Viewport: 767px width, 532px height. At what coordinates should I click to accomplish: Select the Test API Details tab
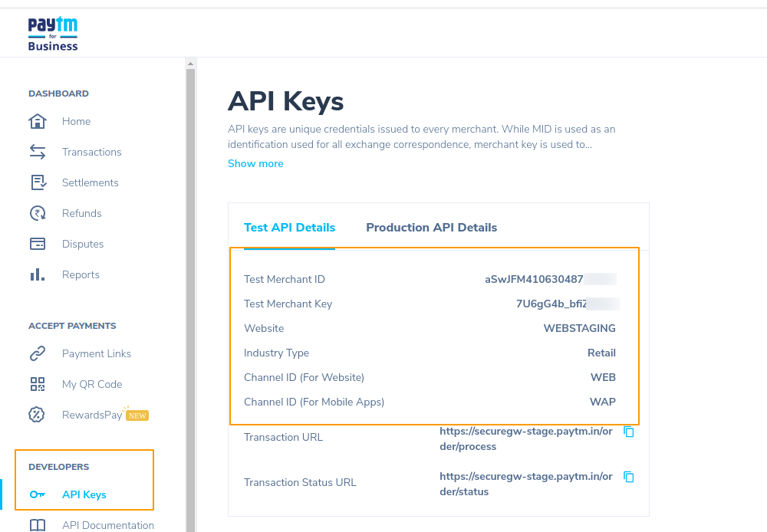[x=289, y=228]
